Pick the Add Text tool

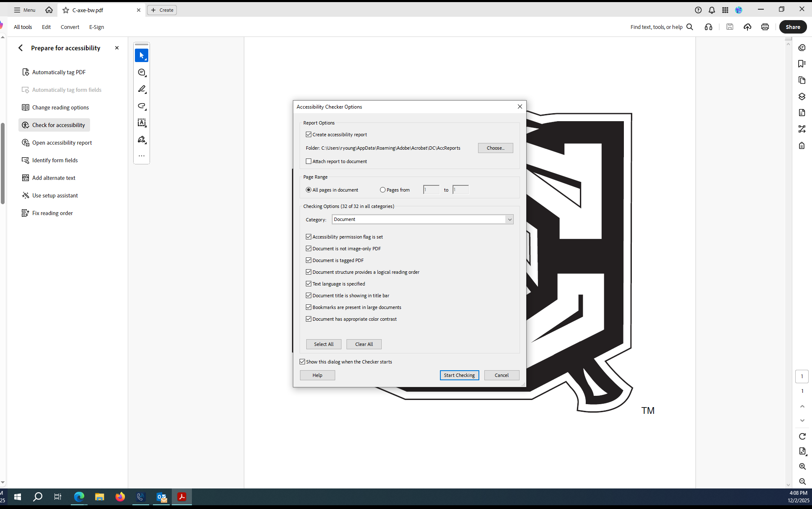coord(142,122)
